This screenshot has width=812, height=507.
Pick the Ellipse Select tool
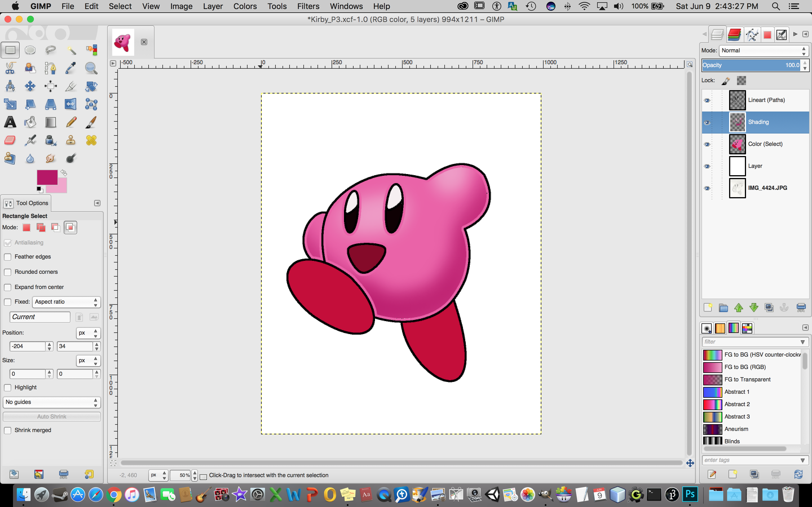[30, 50]
